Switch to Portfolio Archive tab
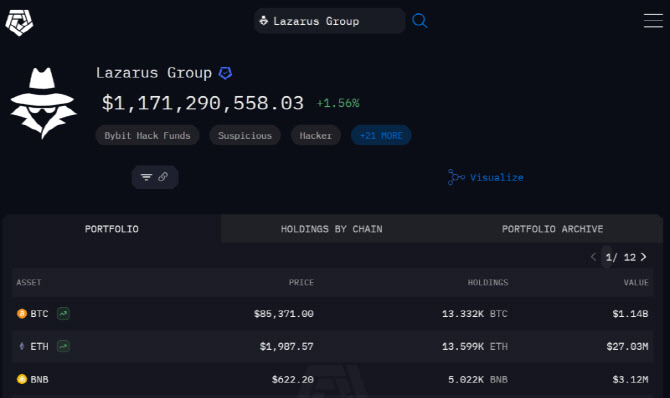Image resolution: width=670 pixels, height=398 pixels. 552,229
